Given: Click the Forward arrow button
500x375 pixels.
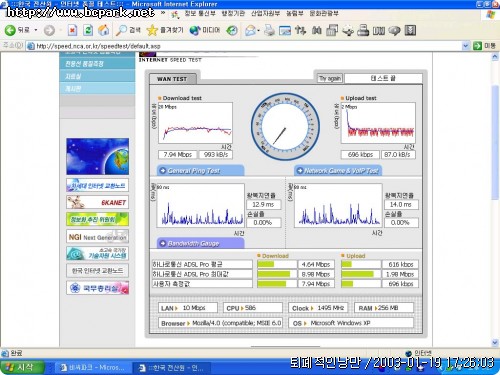Looking at the screenshot, I should pyautogui.click(x=49, y=30).
